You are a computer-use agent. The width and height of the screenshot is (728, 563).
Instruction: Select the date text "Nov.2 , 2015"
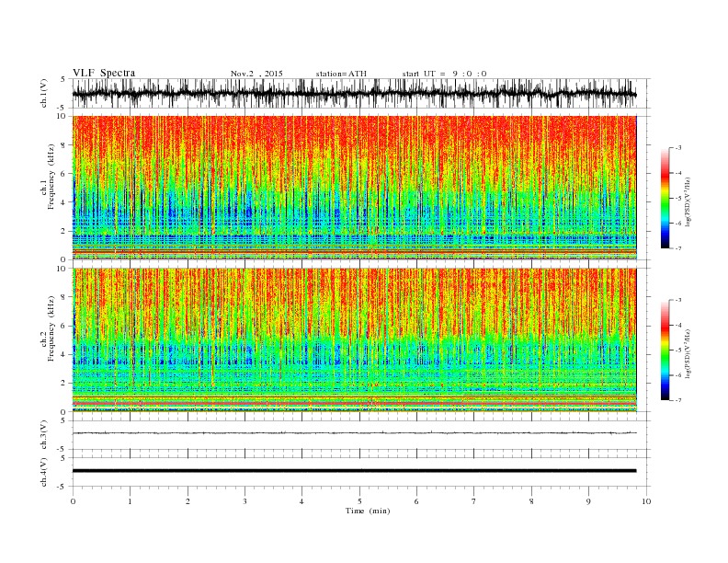(x=256, y=74)
